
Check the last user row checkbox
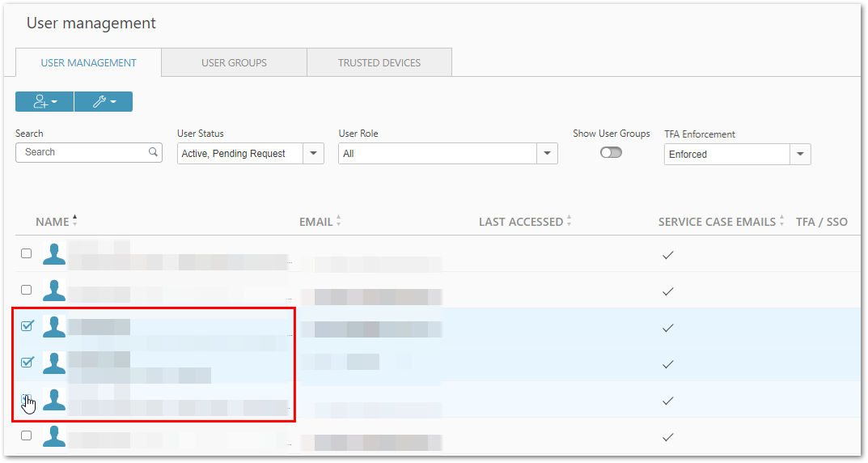26,435
